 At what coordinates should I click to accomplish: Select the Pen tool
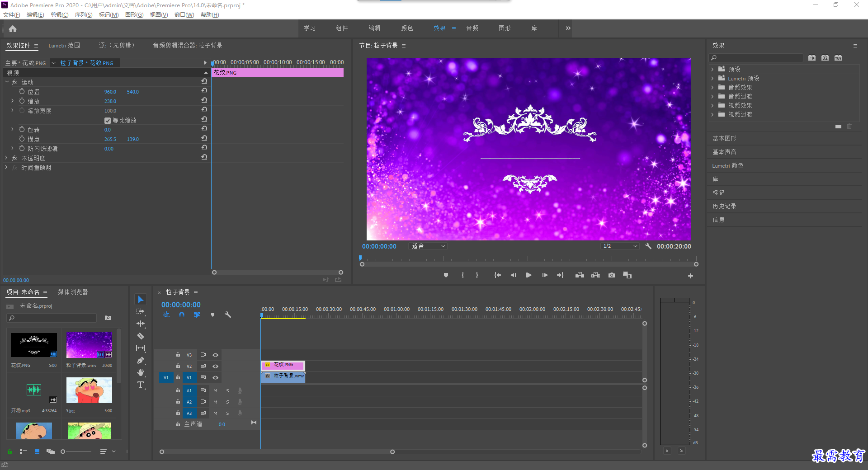click(x=141, y=360)
